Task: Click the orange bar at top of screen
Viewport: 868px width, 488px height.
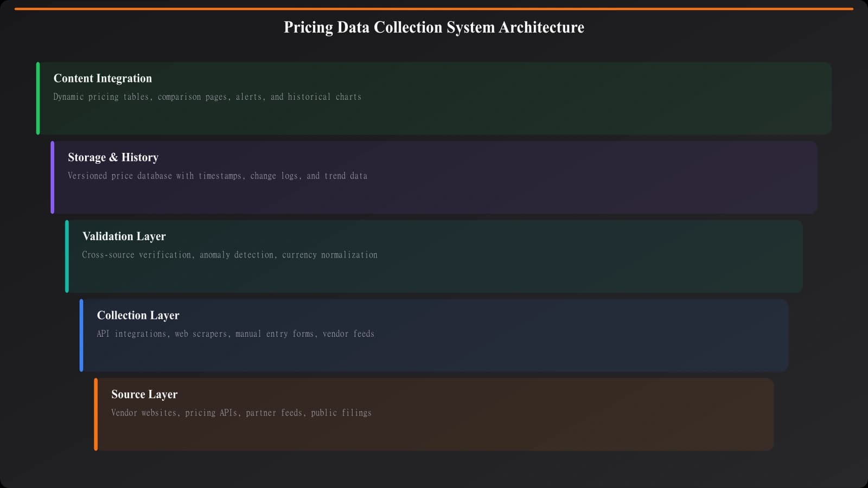Action: [x=434, y=8]
